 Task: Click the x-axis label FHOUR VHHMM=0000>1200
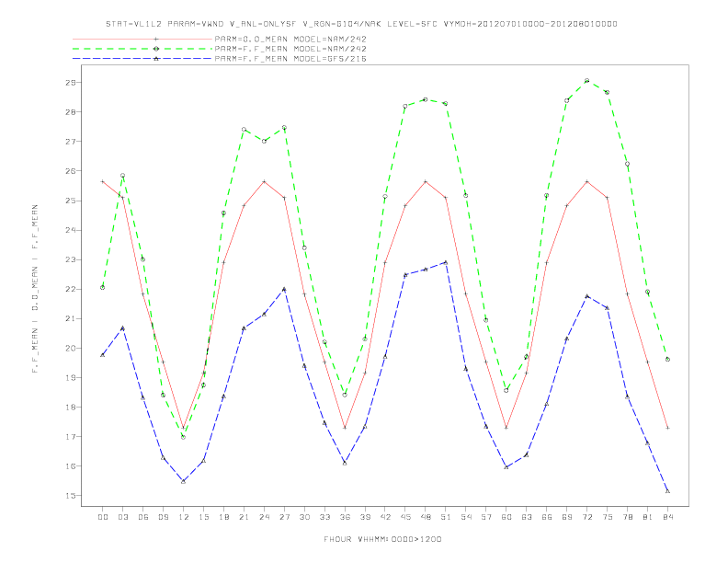click(383, 539)
